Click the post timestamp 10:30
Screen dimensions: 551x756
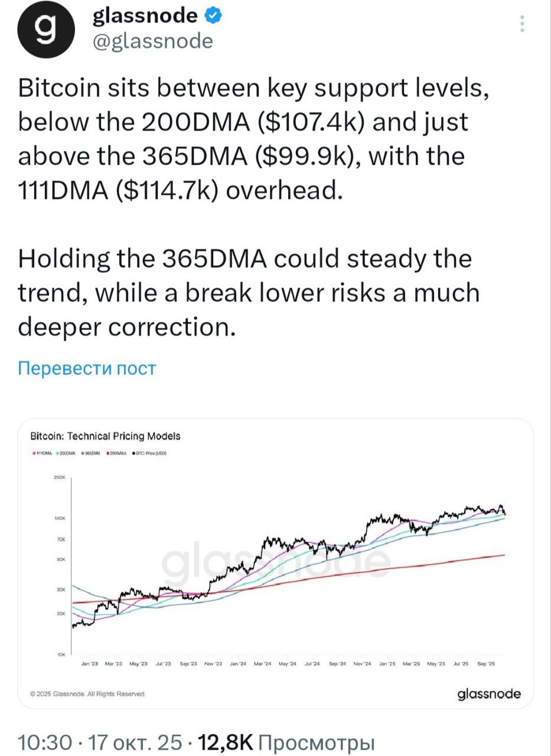[x=45, y=742]
